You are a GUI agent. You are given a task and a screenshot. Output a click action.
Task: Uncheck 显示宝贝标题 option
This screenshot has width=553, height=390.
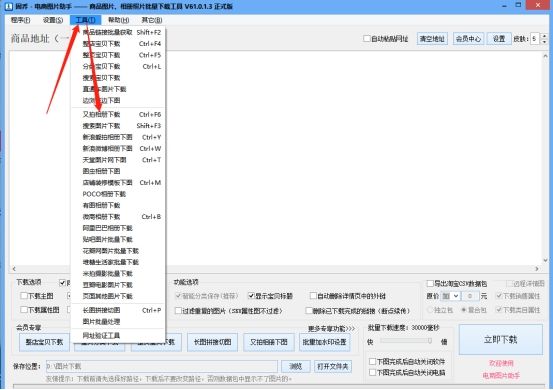tap(251, 296)
